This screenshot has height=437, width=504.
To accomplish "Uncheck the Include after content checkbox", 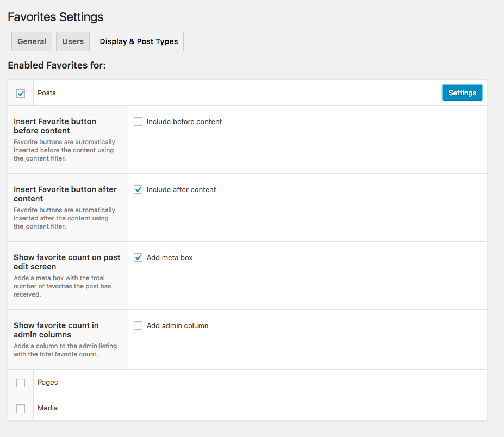I will tap(138, 190).
